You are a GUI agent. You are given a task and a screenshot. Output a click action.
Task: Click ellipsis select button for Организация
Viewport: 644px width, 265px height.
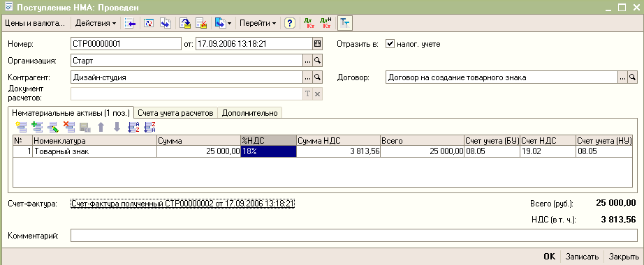click(x=307, y=61)
